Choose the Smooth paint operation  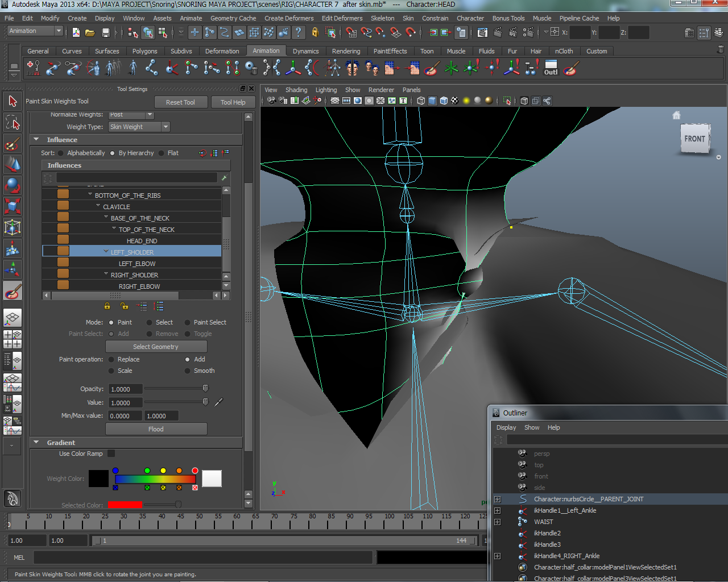188,371
